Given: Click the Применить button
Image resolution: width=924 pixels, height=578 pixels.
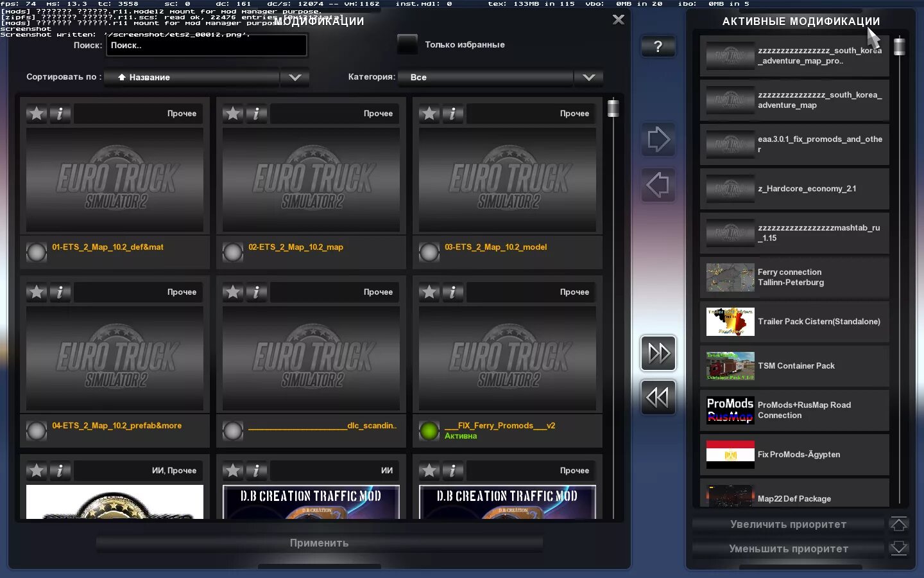Looking at the screenshot, I should pyautogui.click(x=320, y=543).
